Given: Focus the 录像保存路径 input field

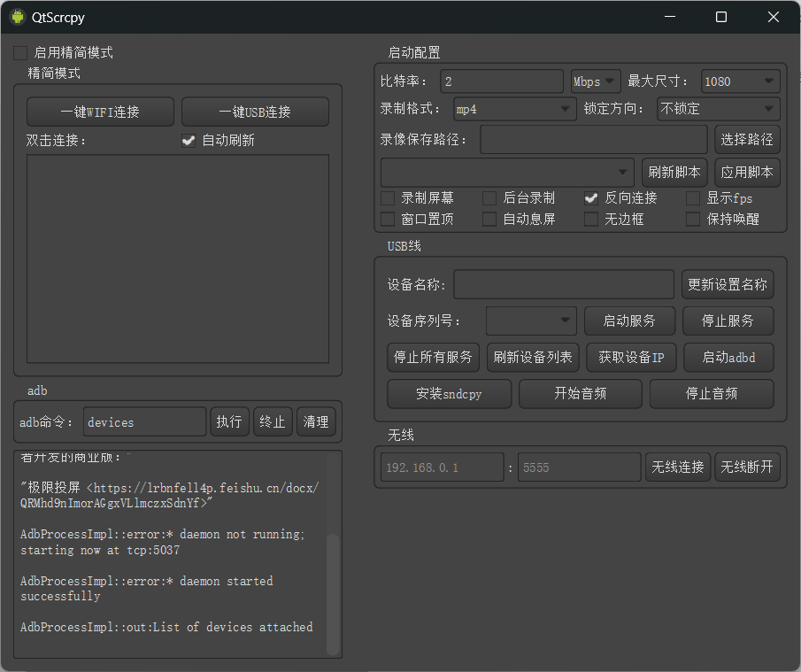Looking at the screenshot, I should pos(594,139).
